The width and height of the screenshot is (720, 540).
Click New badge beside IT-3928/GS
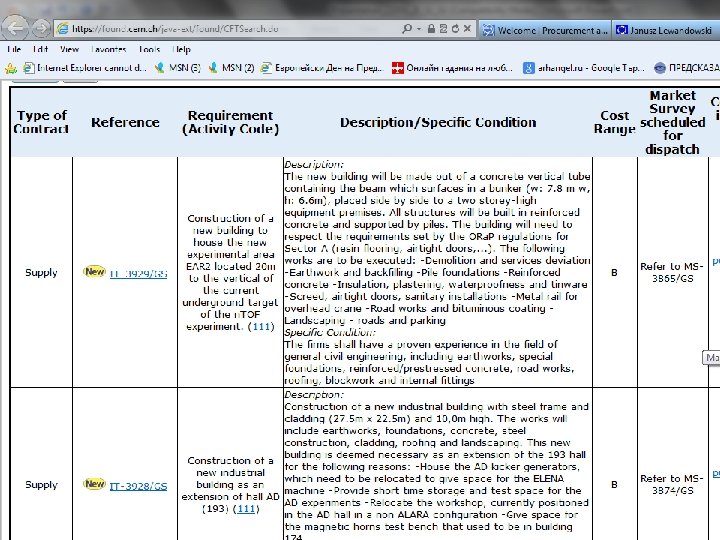(95, 484)
